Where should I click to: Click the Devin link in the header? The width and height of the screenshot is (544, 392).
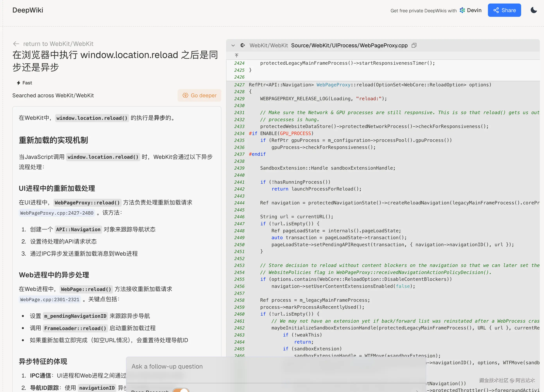click(x=474, y=10)
